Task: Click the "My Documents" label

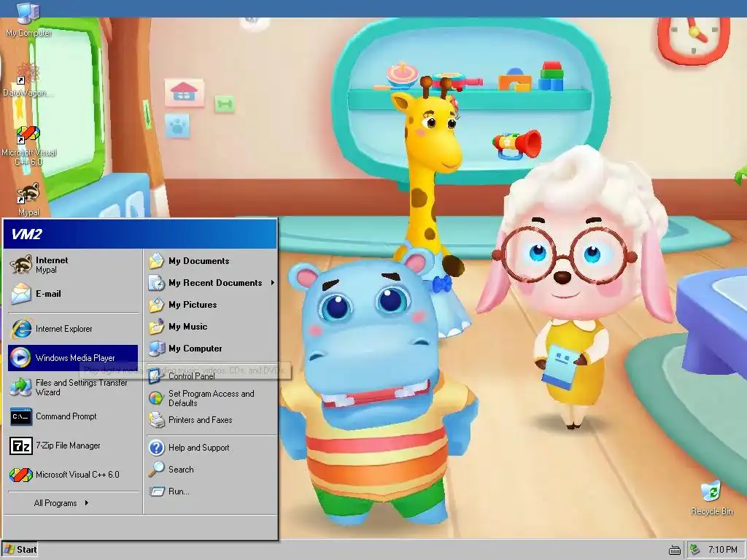Action: click(198, 261)
